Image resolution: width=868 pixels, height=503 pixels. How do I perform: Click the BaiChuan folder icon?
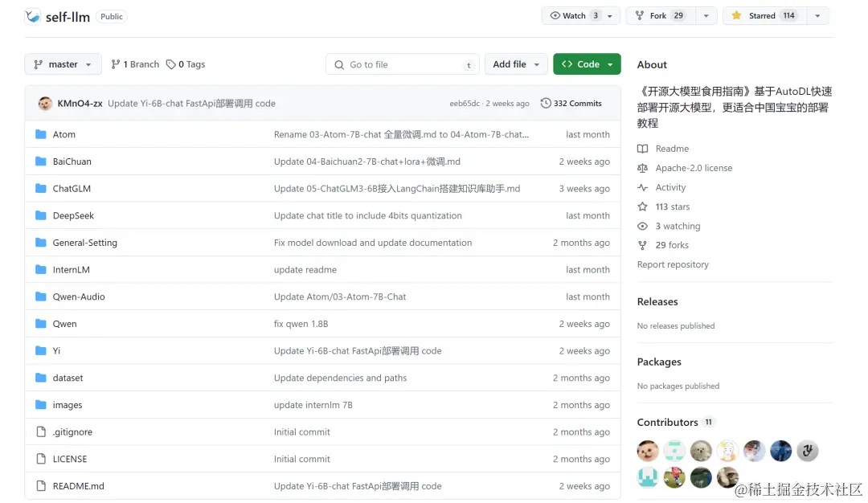[40, 161]
